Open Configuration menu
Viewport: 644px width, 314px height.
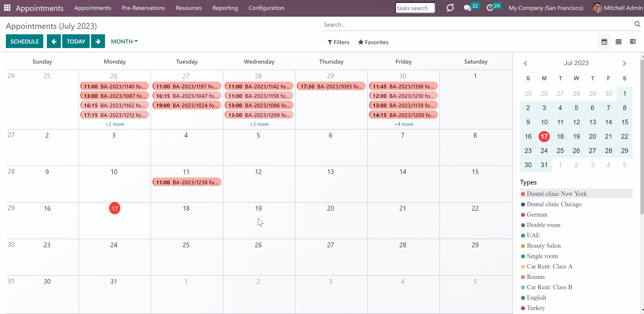[x=266, y=8]
